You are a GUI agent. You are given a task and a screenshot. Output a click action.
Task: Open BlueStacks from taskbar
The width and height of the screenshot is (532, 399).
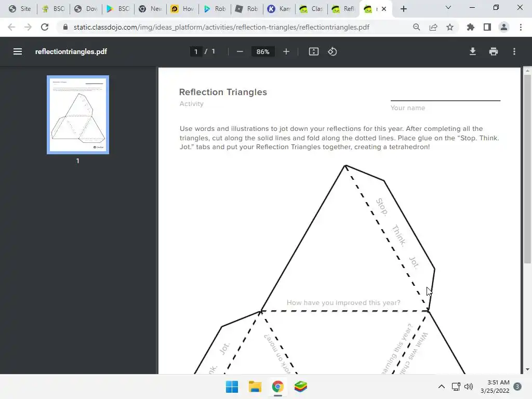[301, 387]
